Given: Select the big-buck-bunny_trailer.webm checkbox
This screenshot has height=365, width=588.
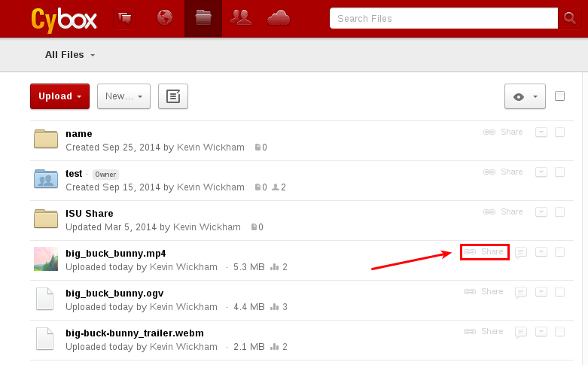Looking at the screenshot, I should [x=559, y=332].
